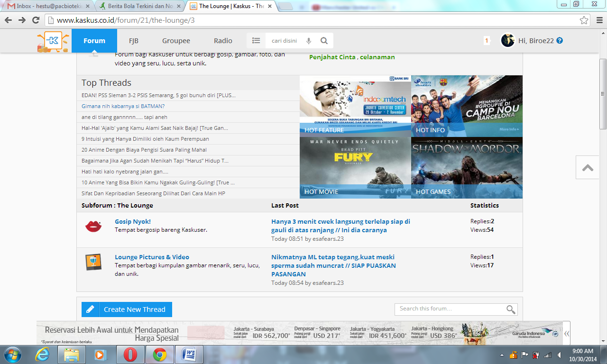Switch to the Inbox Gmail browser tab
Screen dimensions: 607x364
point(47,6)
